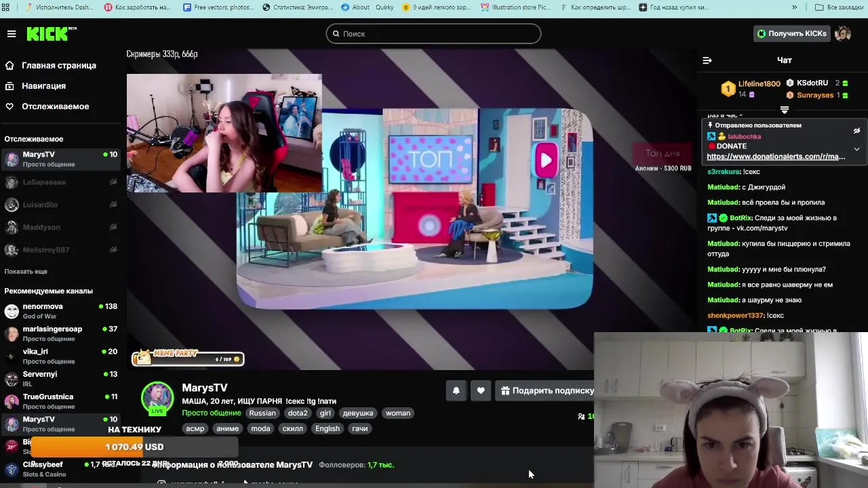Open offline channel Maddyson
This screenshot has width=868, height=488.
61,228
